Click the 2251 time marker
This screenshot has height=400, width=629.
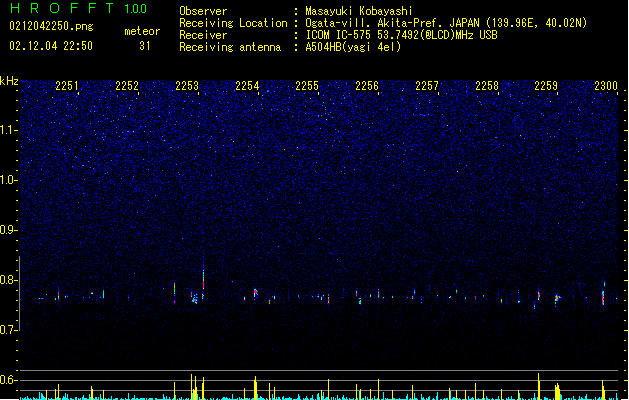(x=67, y=86)
